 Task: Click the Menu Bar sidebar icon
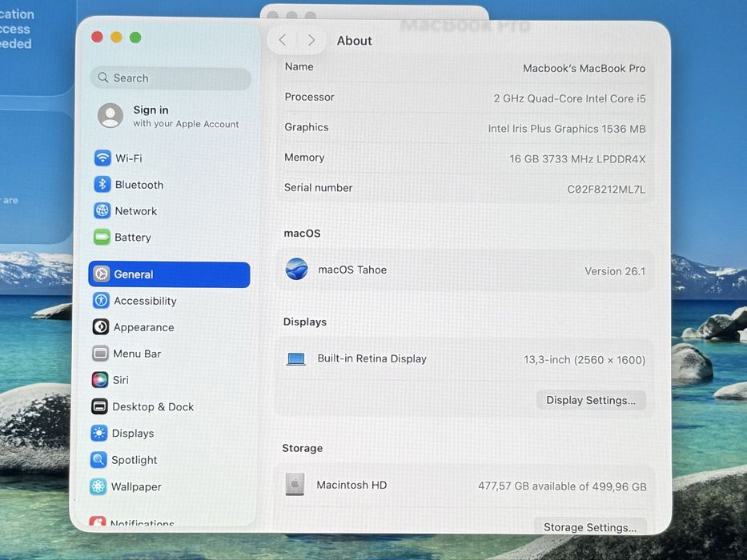[100, 354]
